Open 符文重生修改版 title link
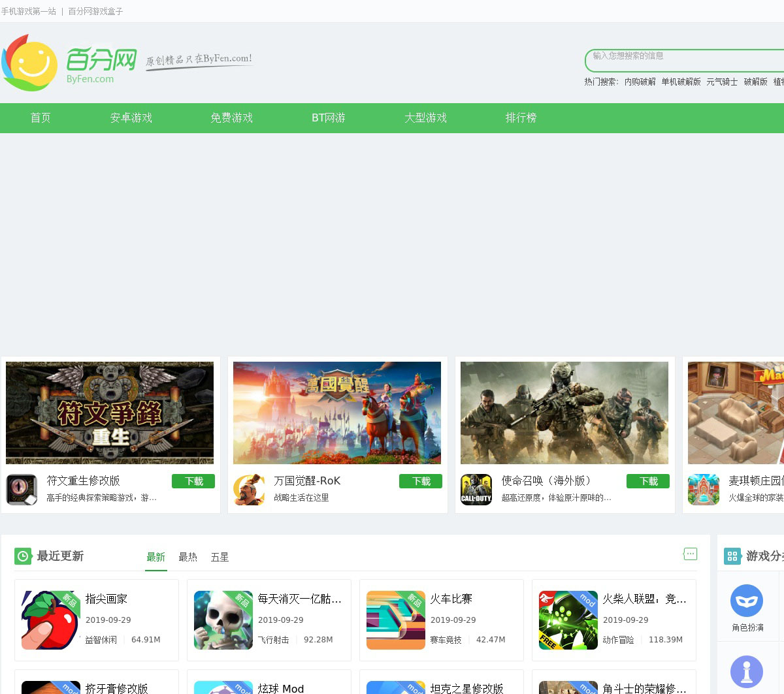784x694 pixels. tap(84, 481)
